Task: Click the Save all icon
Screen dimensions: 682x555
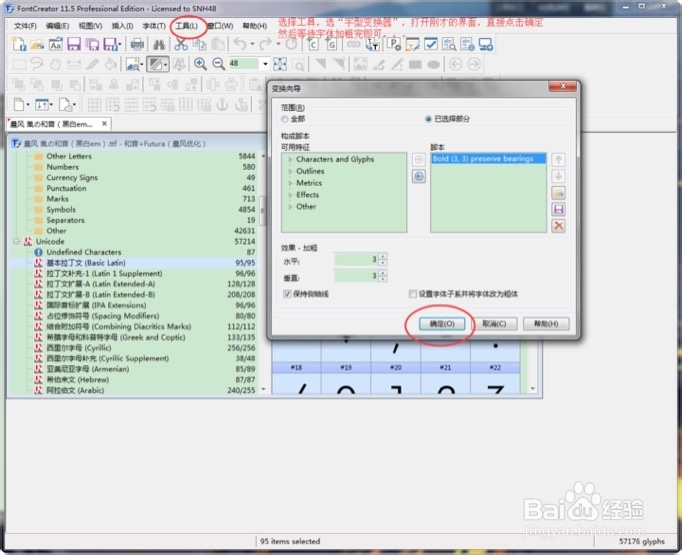Action: [x=92, y=44]
